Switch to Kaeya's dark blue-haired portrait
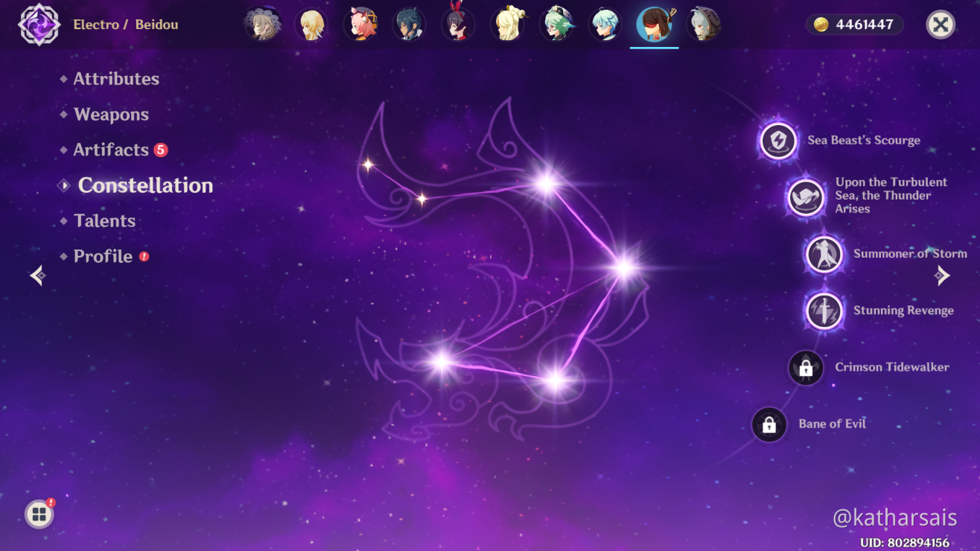 [410, 25]
